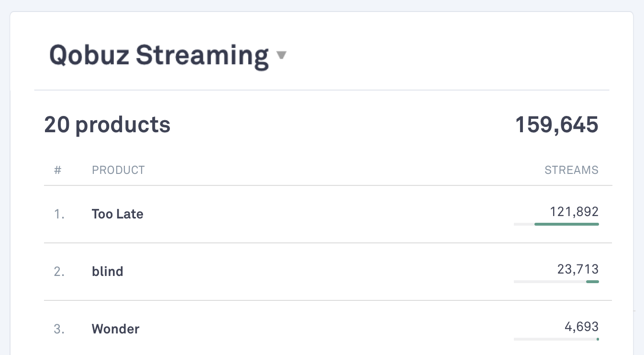The height and width of the screenshot is (355, 644).
Task: Click the gray triangle beside Qobuz Streaming
Action: pyautogui.click(x=282, y=55)
